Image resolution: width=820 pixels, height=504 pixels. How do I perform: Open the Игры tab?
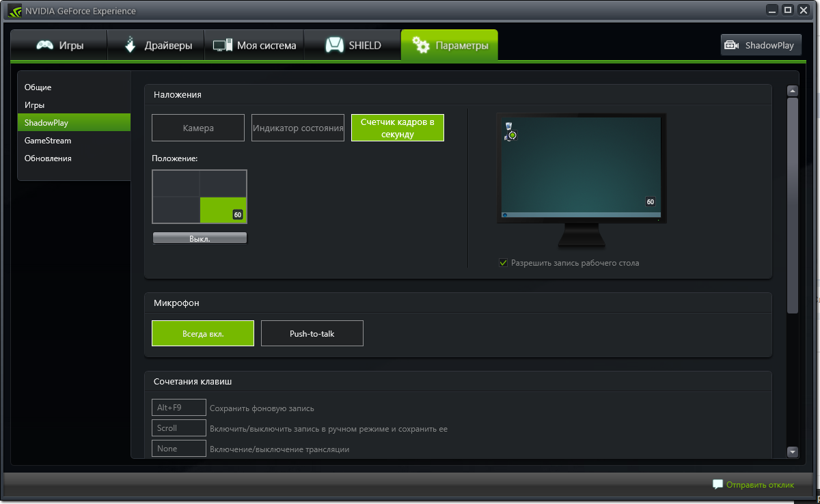[59, 46]
